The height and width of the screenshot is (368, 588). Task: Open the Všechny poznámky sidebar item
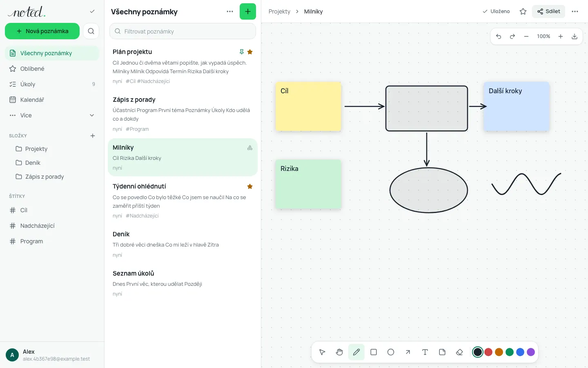(x=52, y=53)
